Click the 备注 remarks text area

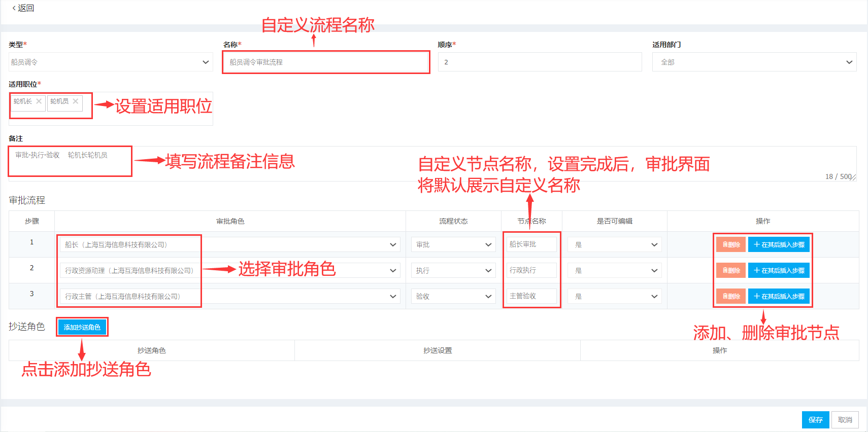(432, 164)
